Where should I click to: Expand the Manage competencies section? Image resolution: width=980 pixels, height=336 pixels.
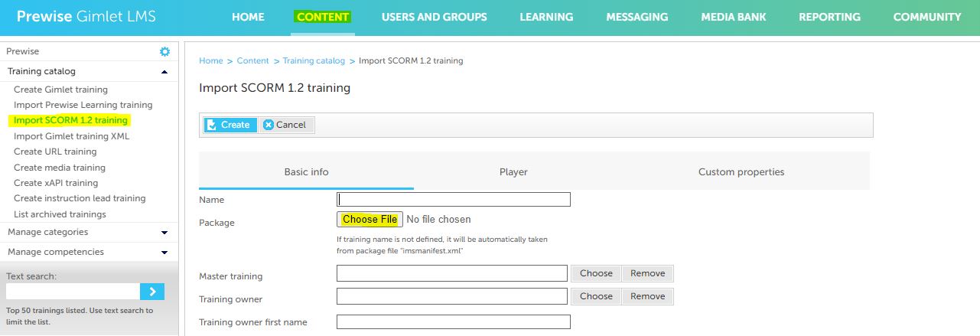click(x=164, y=252)
